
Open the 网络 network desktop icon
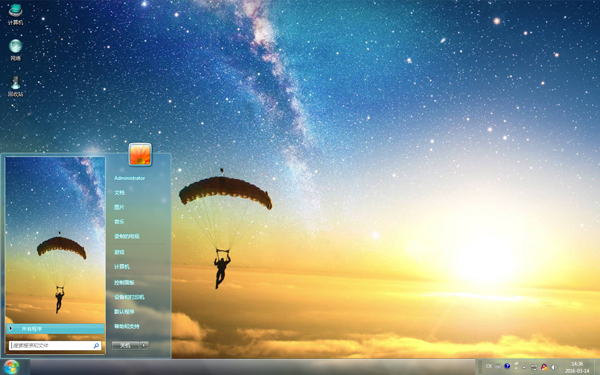(x=15, y=50)
